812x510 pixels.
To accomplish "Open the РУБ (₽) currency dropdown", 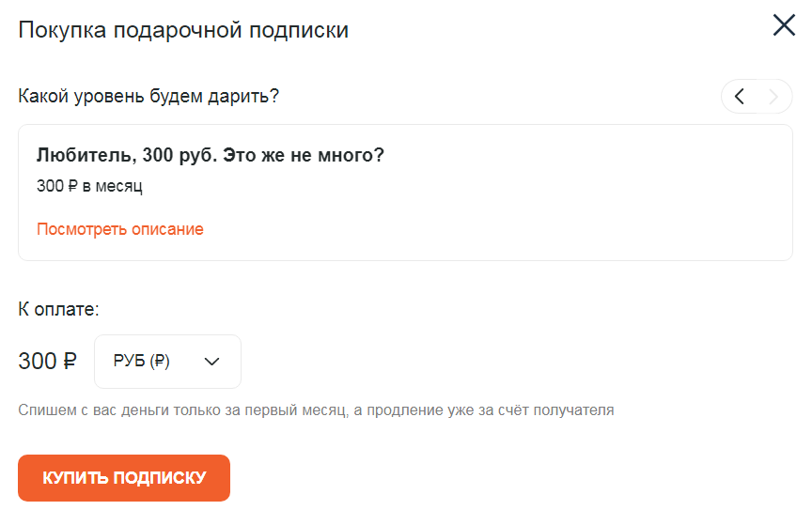I will point(167,362).
